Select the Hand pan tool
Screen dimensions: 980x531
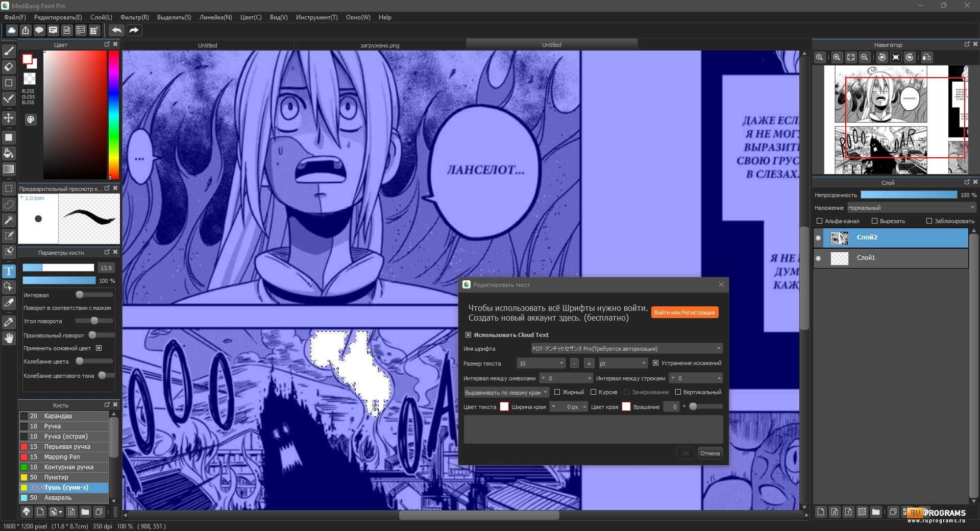9,338
